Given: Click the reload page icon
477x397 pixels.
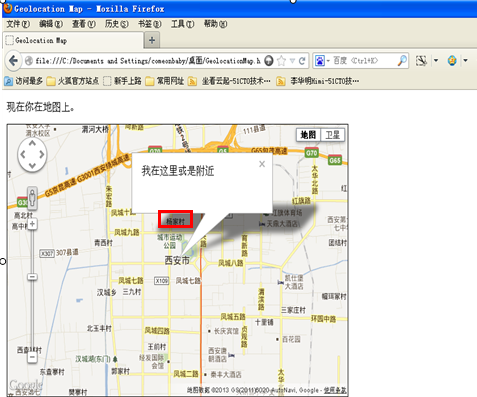Looking at the screenshot, I should [302, 61].
